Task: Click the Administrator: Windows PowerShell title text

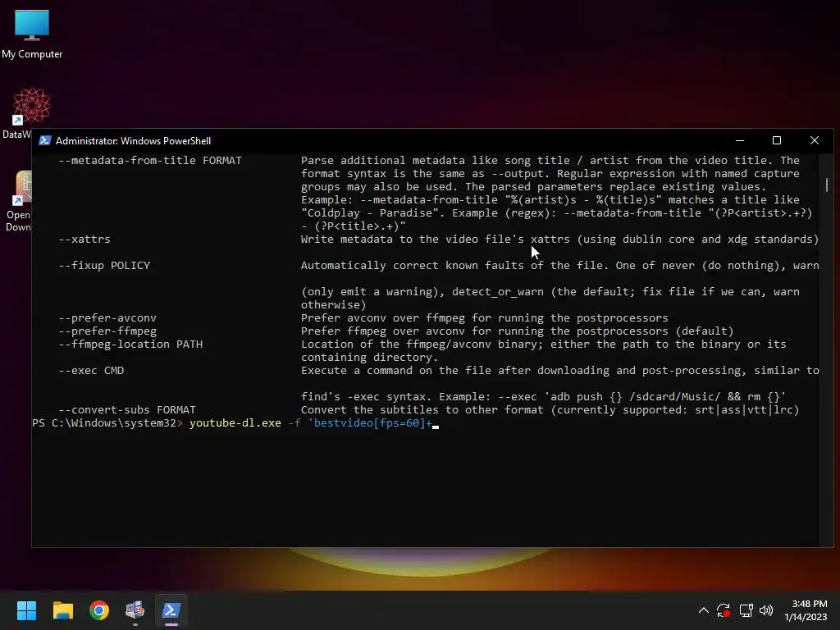Action: tap(134, 141)
